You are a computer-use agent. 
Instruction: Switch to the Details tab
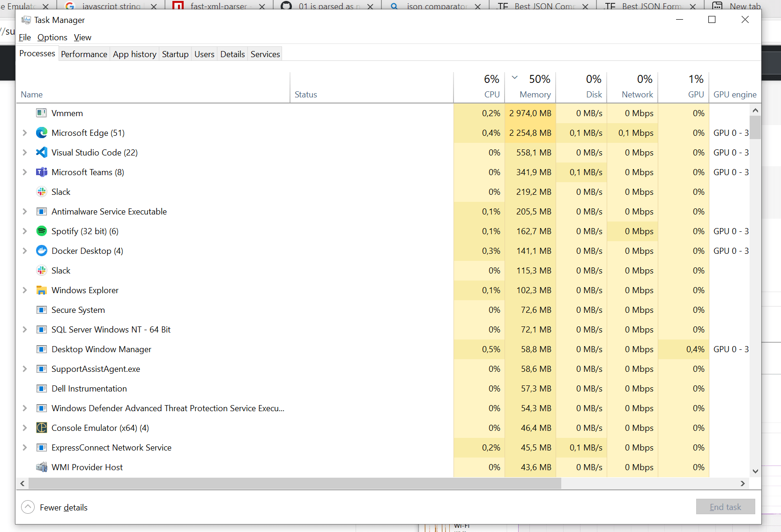[232, 54]
